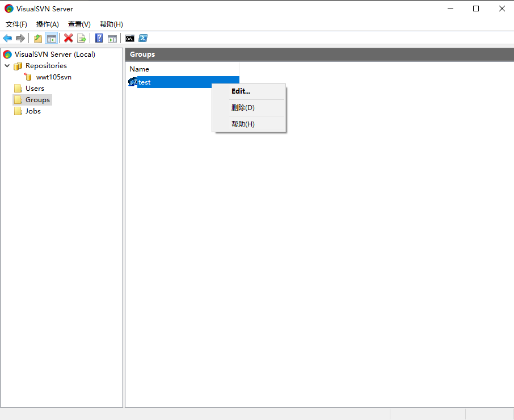This screenshot has height=420, width=514.
Task: Open the 操作(A) menu
Action: 48,24
